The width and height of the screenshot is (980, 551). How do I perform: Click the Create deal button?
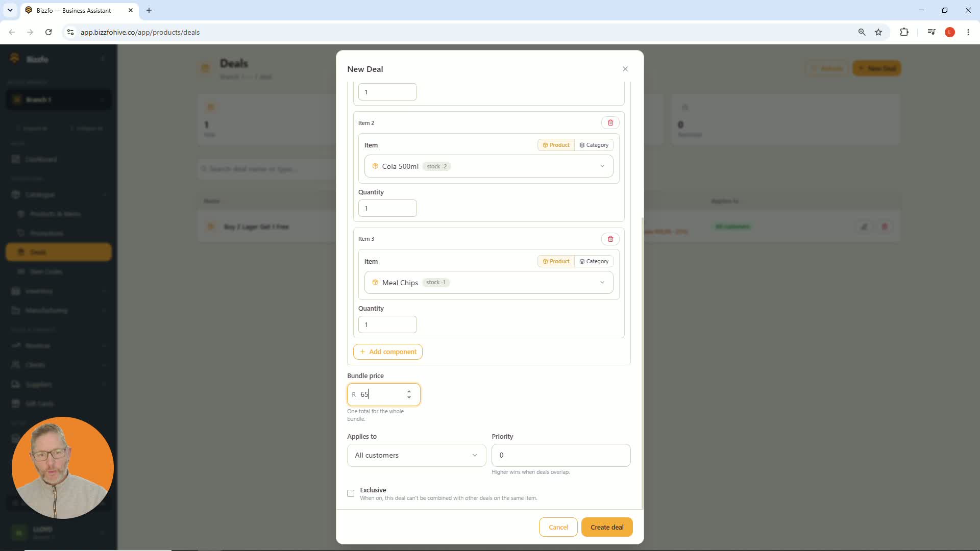[x=607, y=528]
